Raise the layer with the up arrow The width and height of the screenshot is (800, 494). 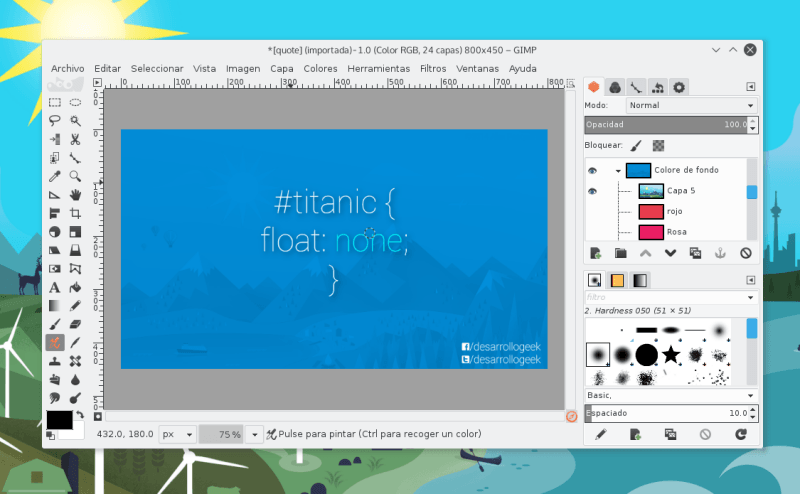[x=645, y=253]
